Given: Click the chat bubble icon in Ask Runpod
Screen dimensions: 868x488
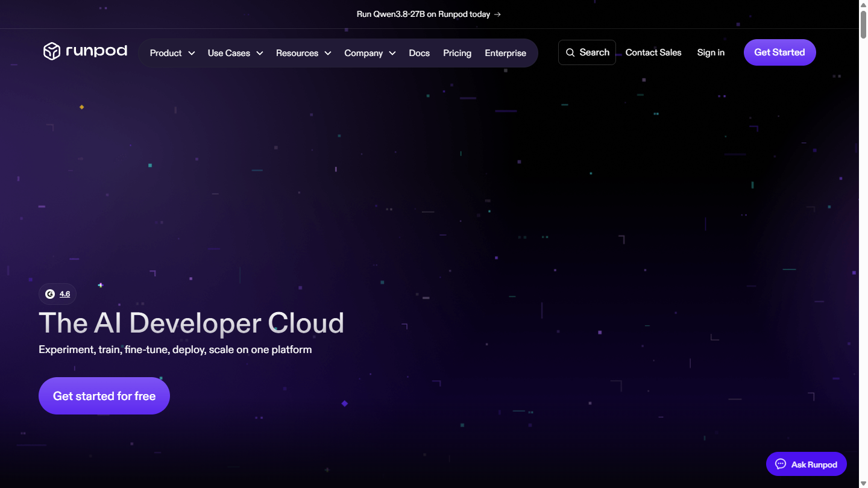Looking at the screenshot, I should [x=781, y=465].
